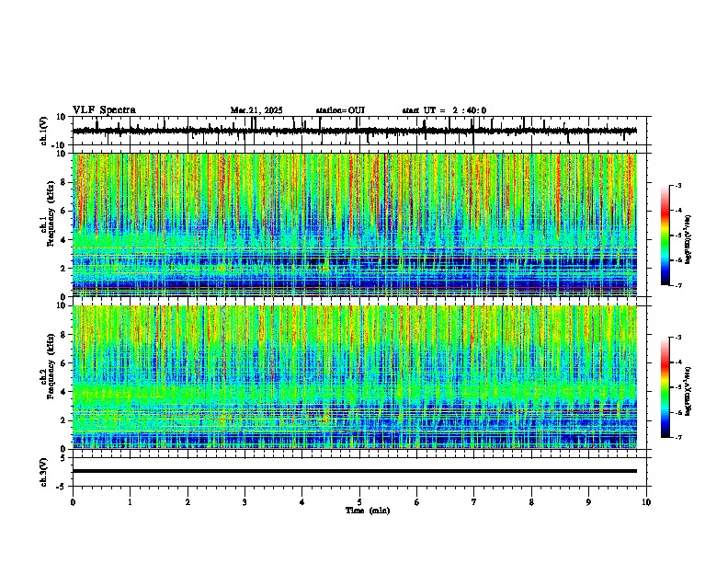Image resolution: width=728 pixels, height=563 pixels.
Task: Click the time axis tick label '6'
Action: (x=417, y=502)
